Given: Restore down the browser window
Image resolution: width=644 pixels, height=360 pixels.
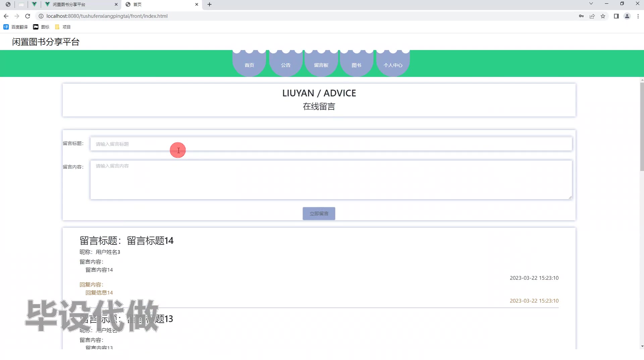Looking at the screenshot, I should (x=622, y=4).
